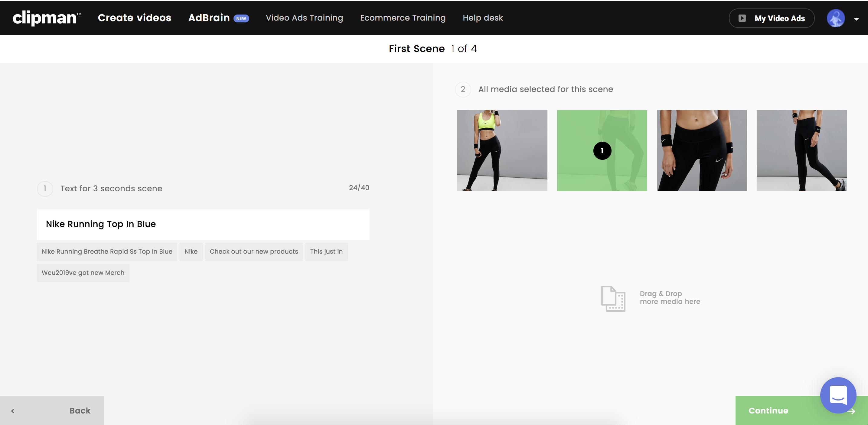Click the clipman logo
Viewport: 868px width, 425px height.
[x=46, y=18]
